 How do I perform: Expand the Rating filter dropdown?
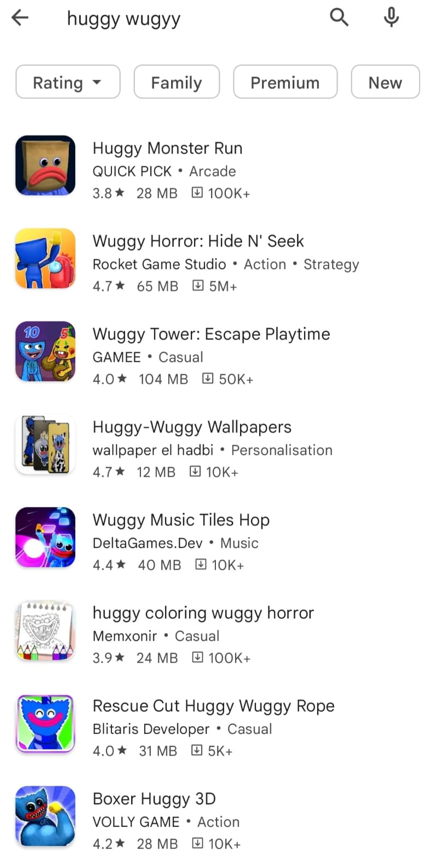67,82
